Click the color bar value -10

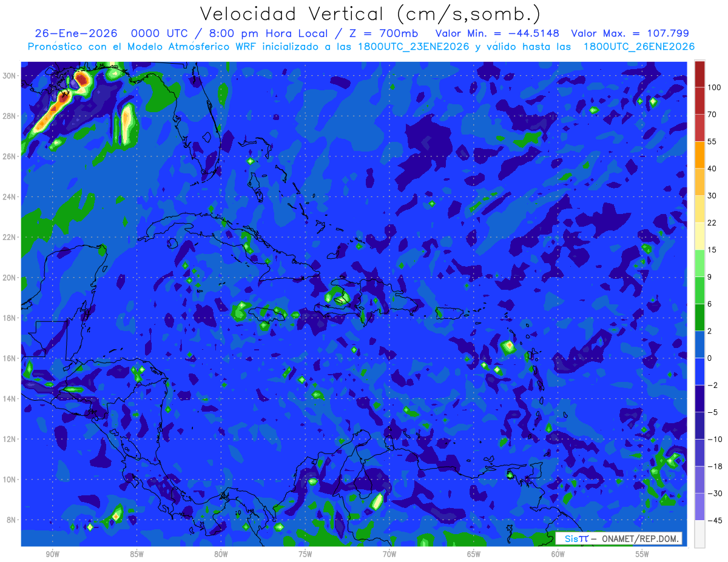click(x=715, y=440)
